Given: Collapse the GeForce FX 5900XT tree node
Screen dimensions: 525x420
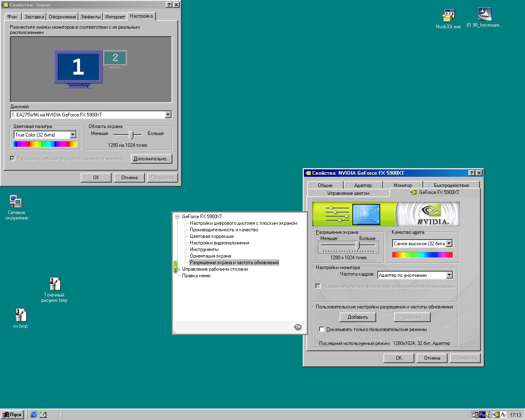Looking at the screenshot, I should (178, 217).
